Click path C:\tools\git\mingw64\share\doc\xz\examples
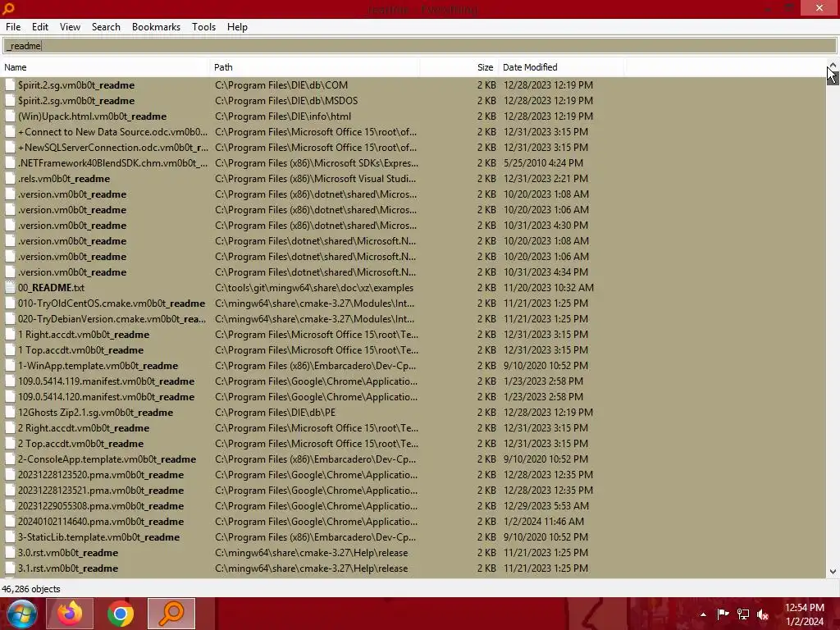This screenshot has width=840, height=630. pyautogui.click(x=314, y=288)
